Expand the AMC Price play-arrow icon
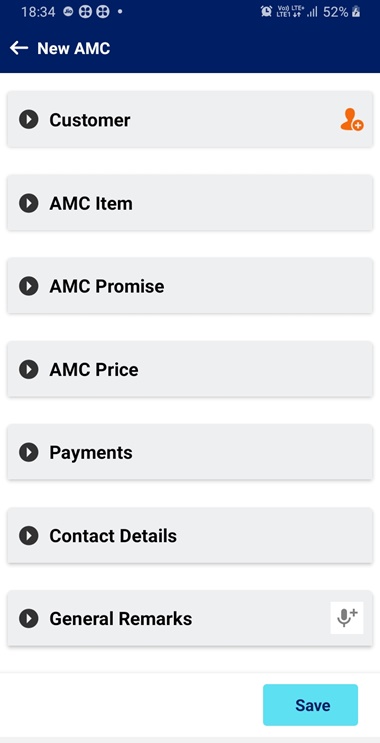Viewport: 380px width, 743px height. pyautogui.click(x=28, y=369)
